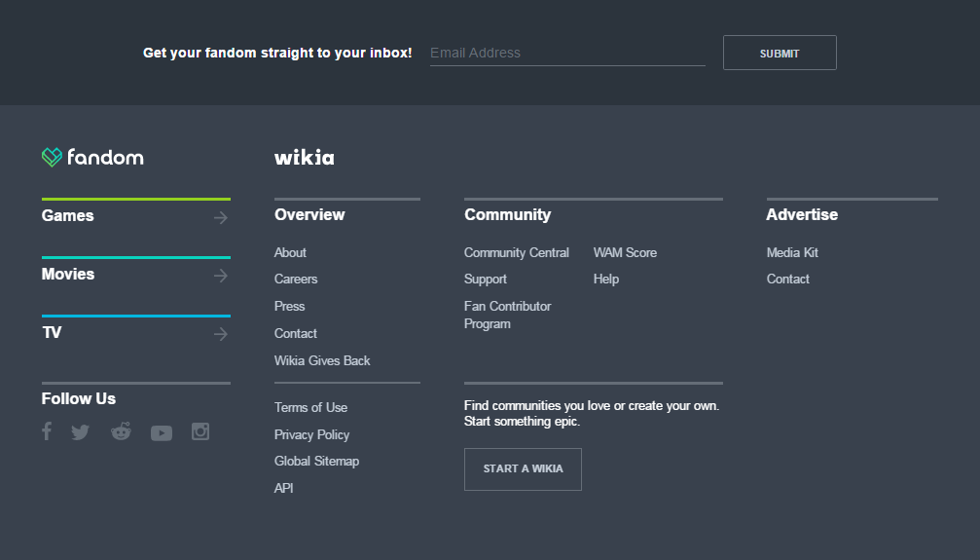Image resolution: width=980 pixels, height=560 pixels.
Task: Open the Twitter social icon
Action: click(80, 432)
